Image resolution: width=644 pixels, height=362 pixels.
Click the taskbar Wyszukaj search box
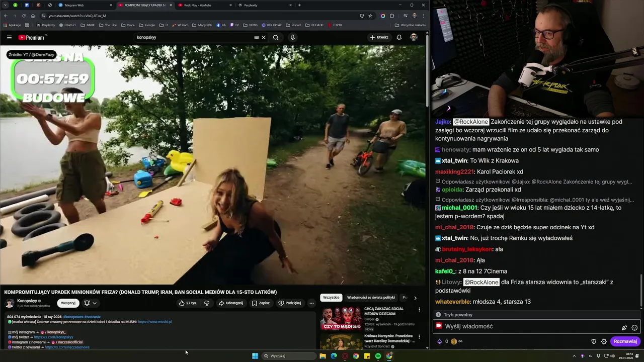pyautogui.click(x=289, y=356)
